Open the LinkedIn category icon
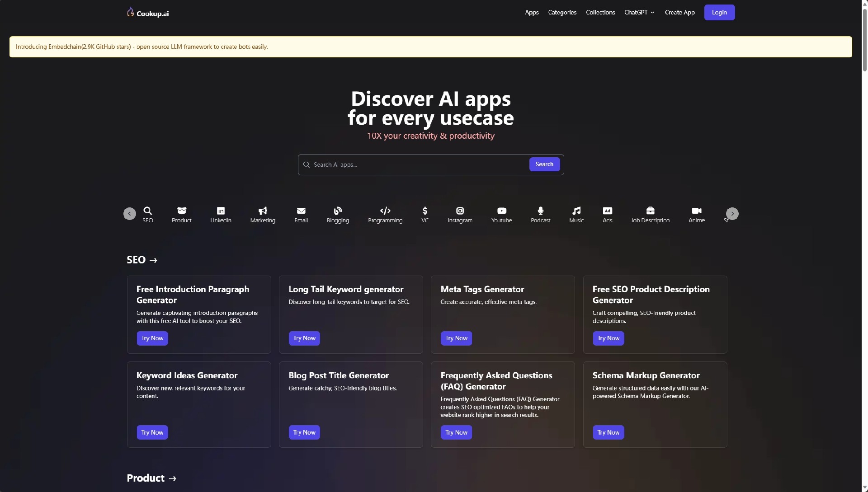 click(x=221, y=211)
